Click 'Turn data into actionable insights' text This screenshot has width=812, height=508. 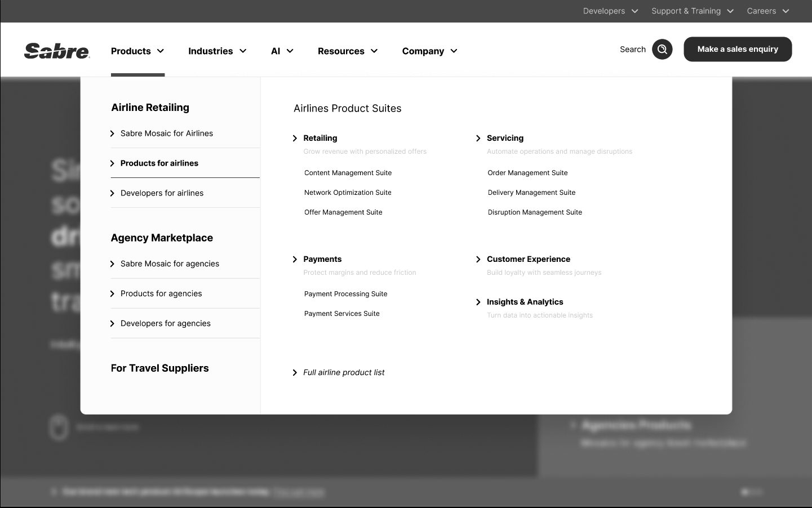(x=540, y=315)
